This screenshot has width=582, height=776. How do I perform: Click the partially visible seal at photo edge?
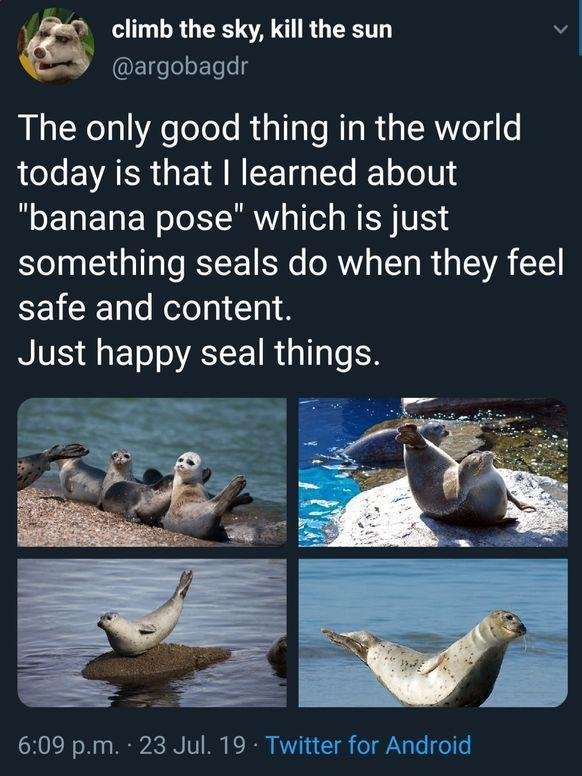click(278, 656)
